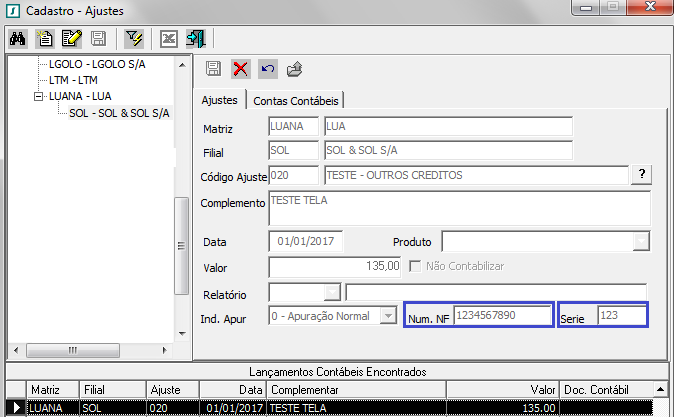
Task: Click the binoculars search icon
Action: (18, 39)
